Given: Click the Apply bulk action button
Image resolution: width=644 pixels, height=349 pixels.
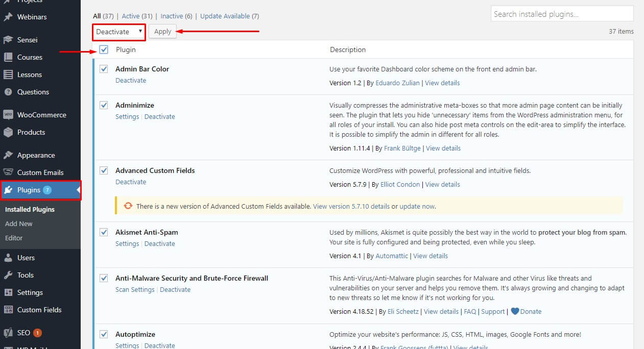Looking at the screenshot, I should tap(162, 31).
